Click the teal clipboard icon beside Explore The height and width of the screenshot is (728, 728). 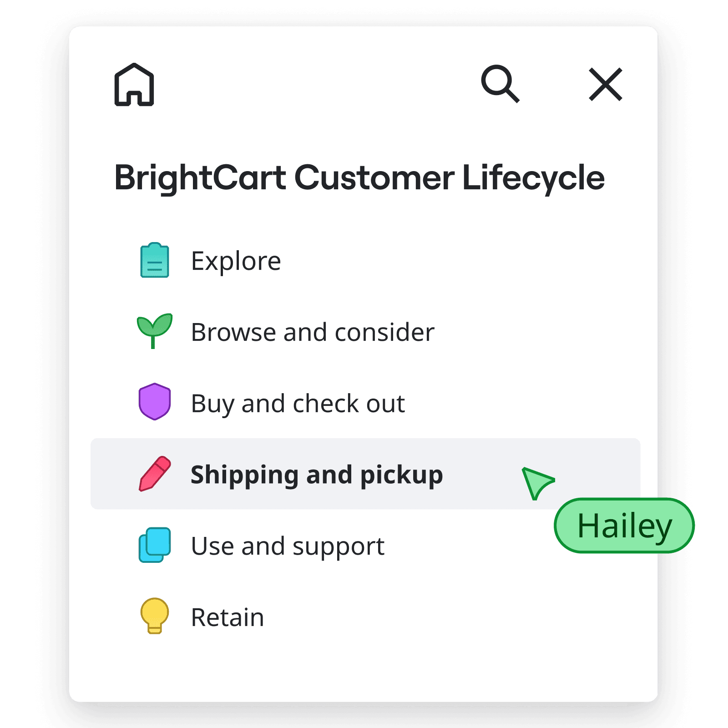click(x=155, y=260)
